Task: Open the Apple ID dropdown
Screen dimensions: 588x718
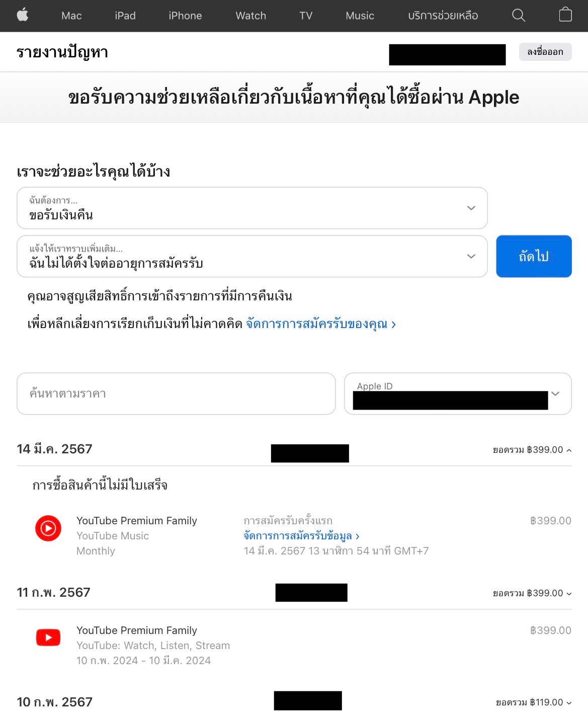Action: 458,393
